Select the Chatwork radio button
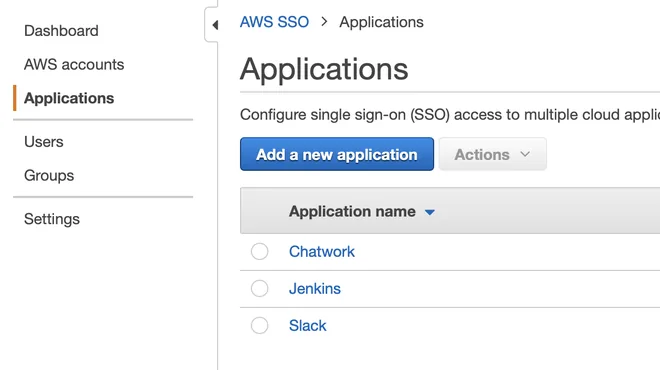Screen dimensions: 660x370 coord(259,252)
